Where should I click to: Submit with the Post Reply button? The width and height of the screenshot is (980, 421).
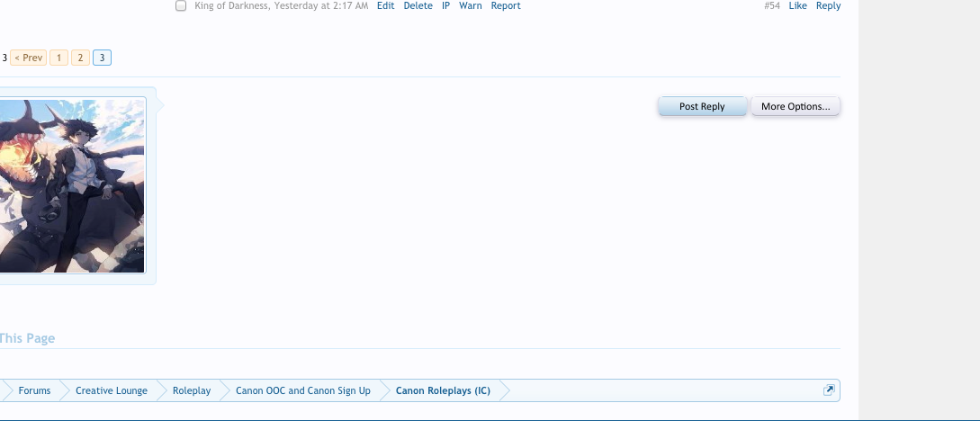pos(702,106)
